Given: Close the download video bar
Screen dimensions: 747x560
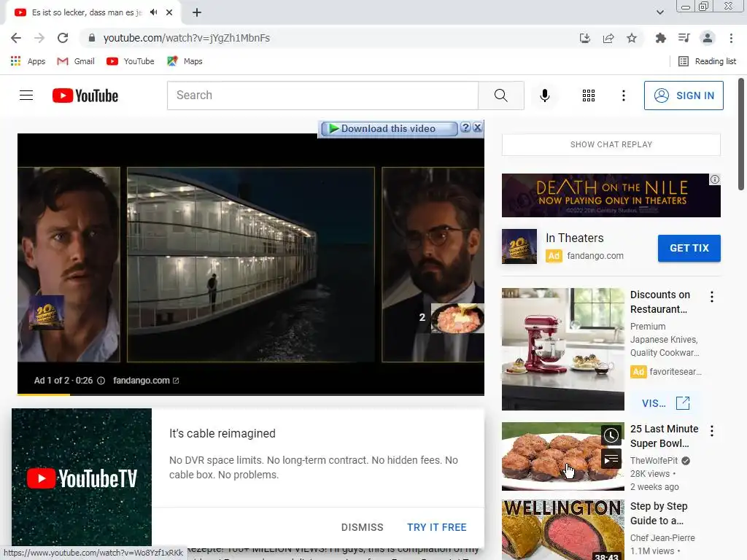Looking at the screenshot, I should point(477,127).
